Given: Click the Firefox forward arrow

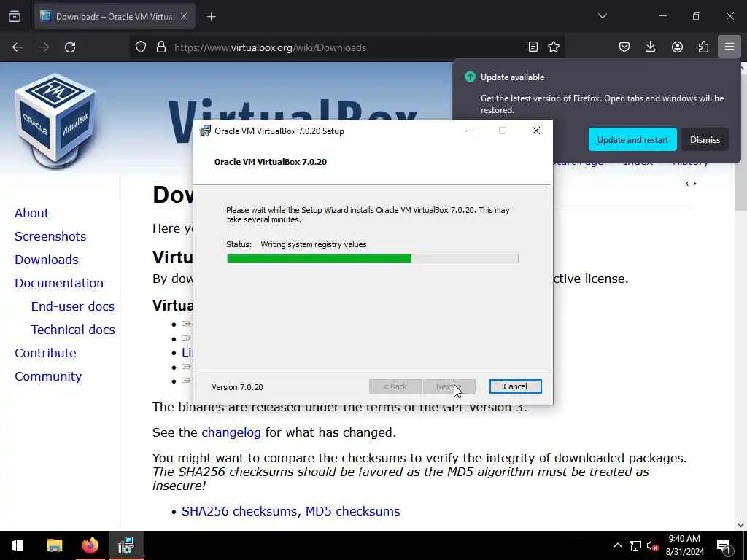Looking at the screenshot, I should [x=44, y=47].
